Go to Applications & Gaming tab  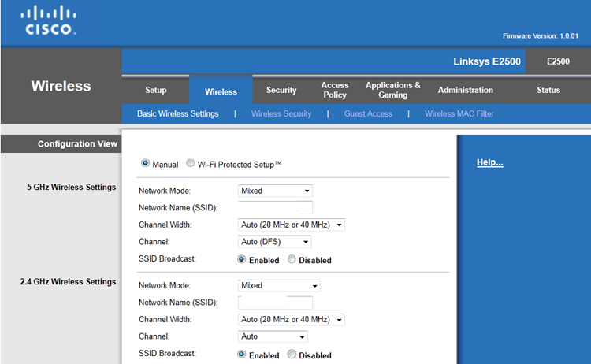pos(392,90)
